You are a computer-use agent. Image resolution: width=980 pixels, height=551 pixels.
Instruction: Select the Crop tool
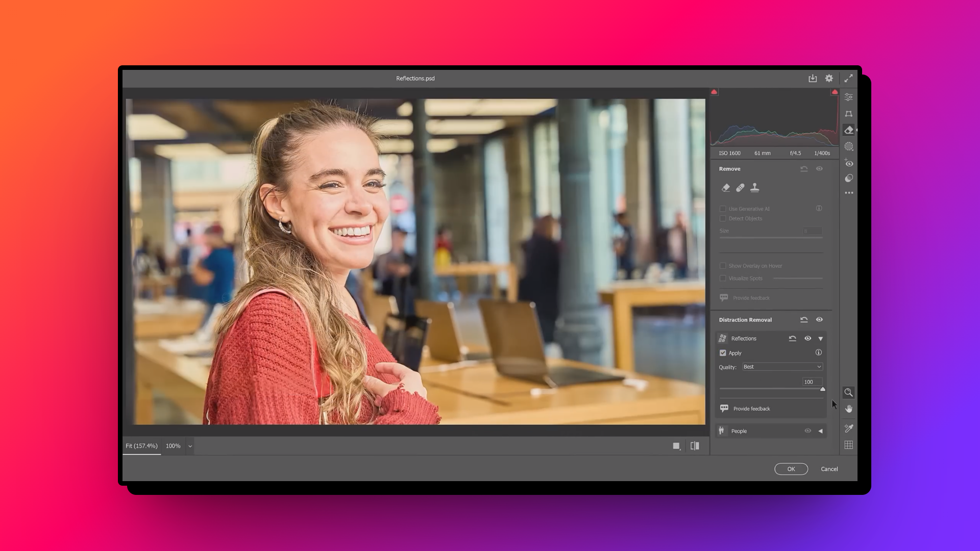(x=849, y=113)
